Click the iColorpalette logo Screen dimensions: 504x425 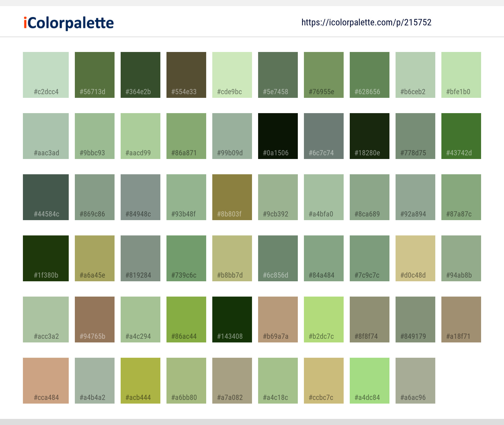click(69, 23)
